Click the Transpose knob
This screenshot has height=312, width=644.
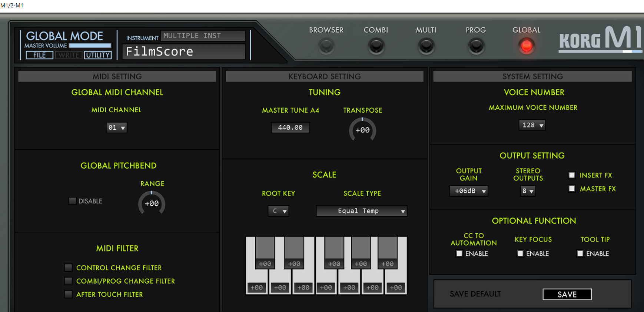(362, 130)
